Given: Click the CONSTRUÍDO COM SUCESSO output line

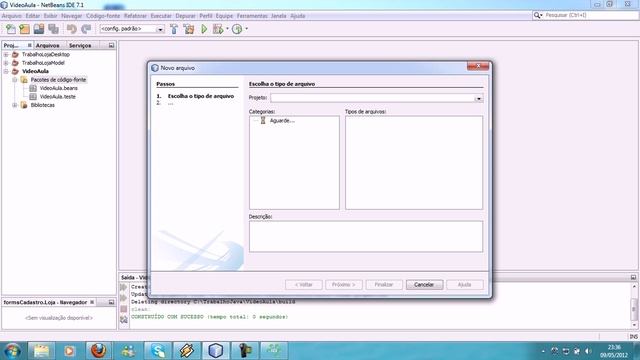Looking at the screenshot, I should (209, 317).
